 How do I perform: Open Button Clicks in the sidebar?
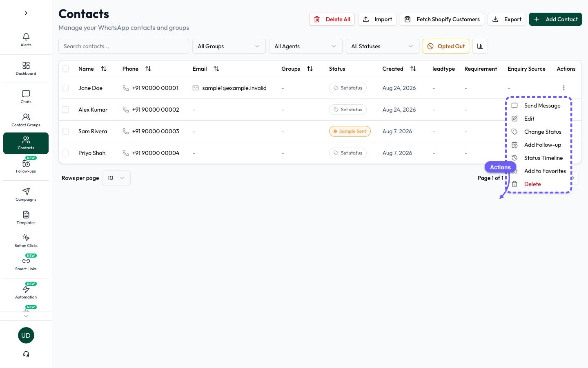[x=26, y=241]
